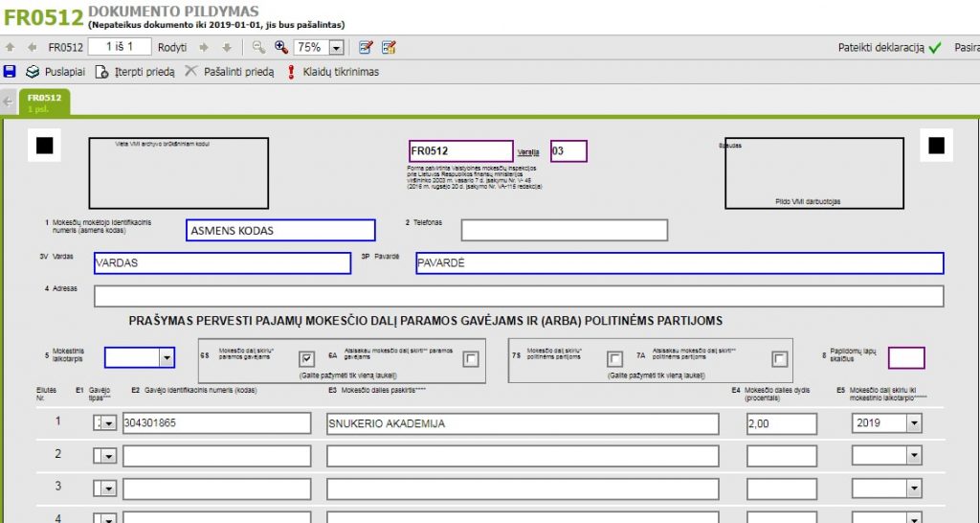This screenshot has height=523, width=980.
Task: Click row 1 percentage field 2,00
Action: point(782,423)
